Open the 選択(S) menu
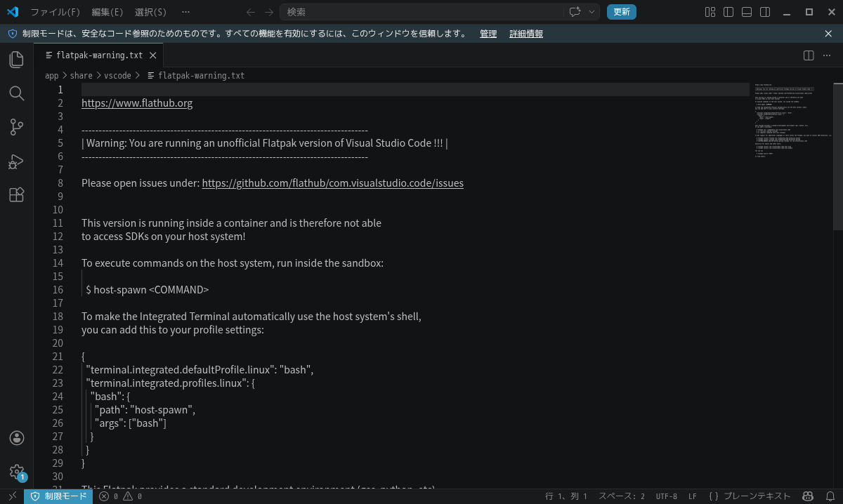843x504 pixels. pyautogui.click(x=151, y=12)
